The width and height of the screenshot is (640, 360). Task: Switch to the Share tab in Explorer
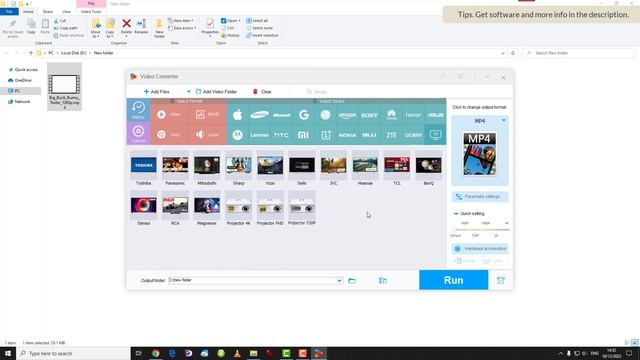coord(48,11)
